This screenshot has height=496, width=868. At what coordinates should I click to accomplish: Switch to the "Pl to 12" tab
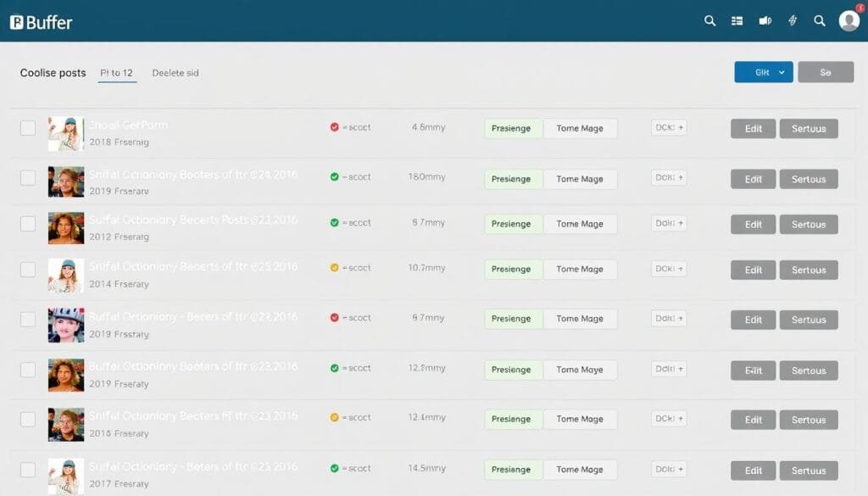pos(116,73)
